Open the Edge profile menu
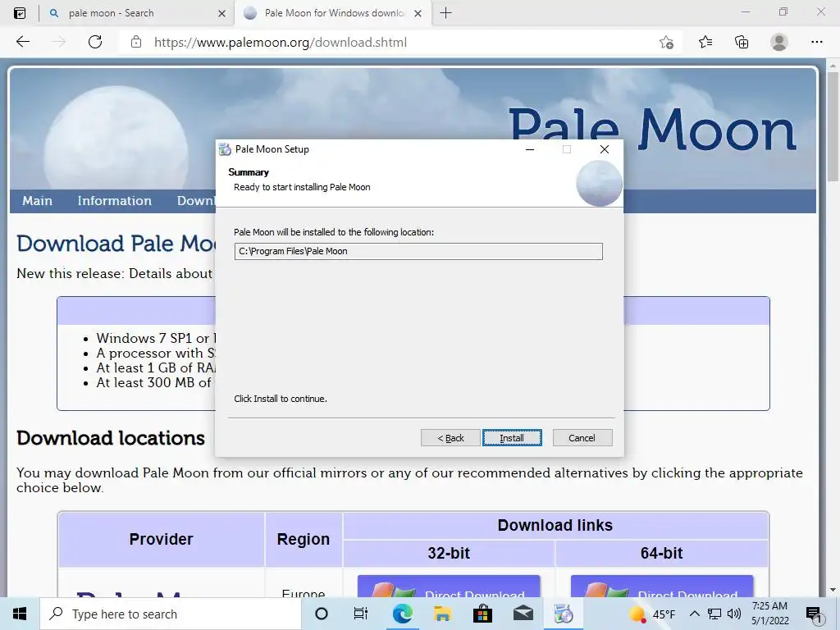The width and height of the screenshot is (840, 630). point(779,42)
